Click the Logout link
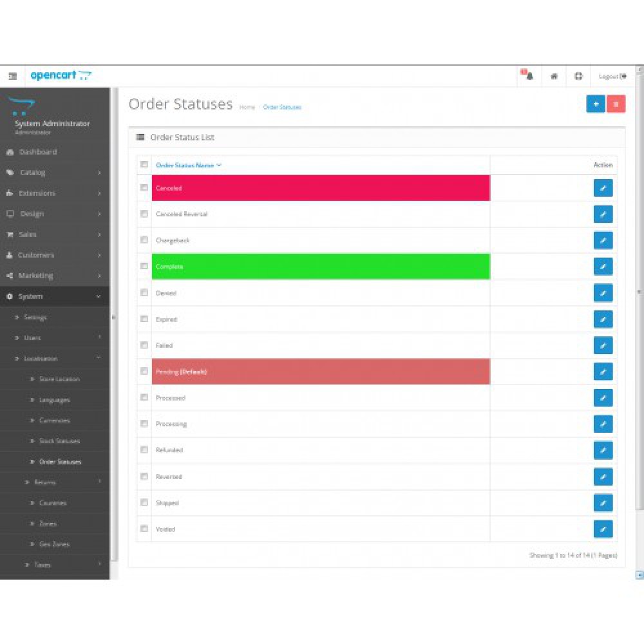The width and height of the screenshot is (644, 644). [612, 76]
